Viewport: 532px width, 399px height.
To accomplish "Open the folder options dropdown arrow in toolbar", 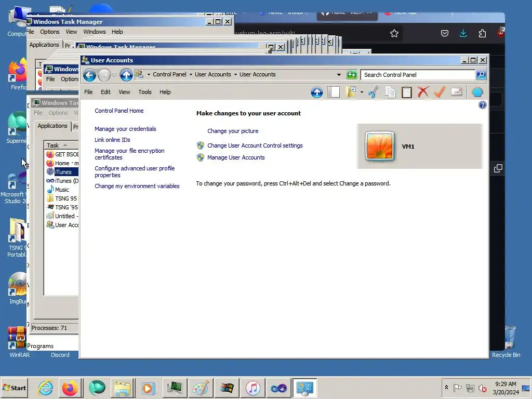I will [x=362, y=92].
